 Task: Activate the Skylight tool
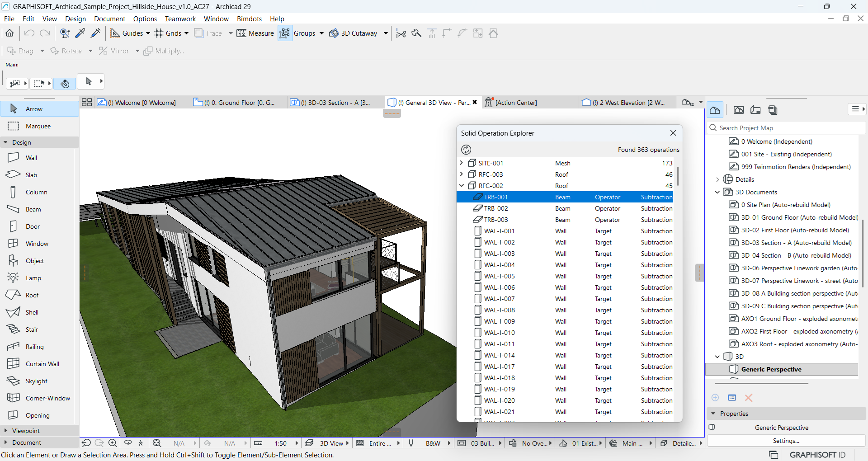36,381
